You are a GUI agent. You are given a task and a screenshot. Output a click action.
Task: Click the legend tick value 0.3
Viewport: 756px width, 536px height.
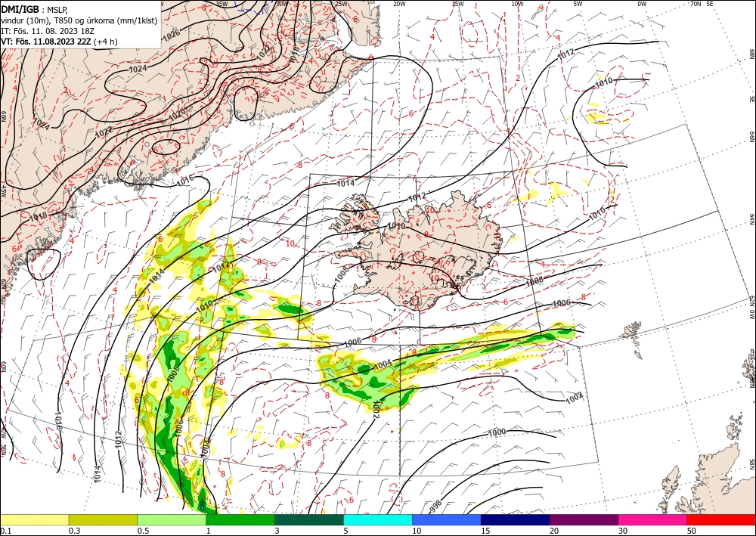coord(74,531)
